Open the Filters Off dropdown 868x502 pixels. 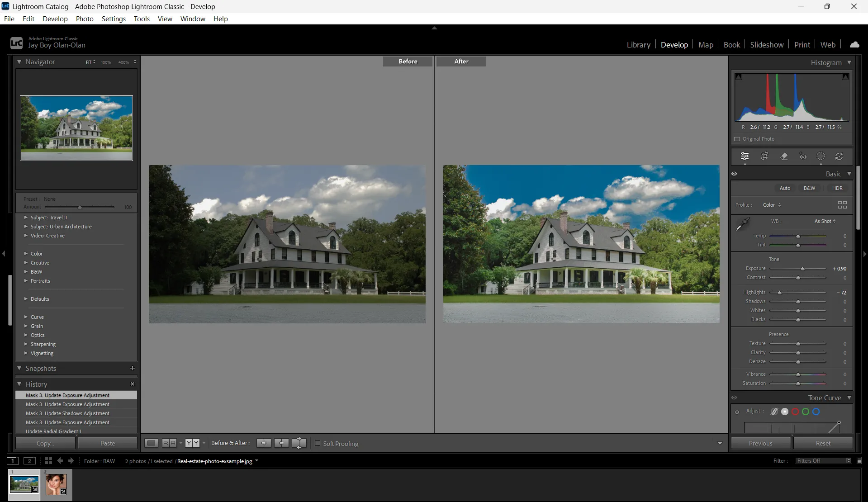823,461
